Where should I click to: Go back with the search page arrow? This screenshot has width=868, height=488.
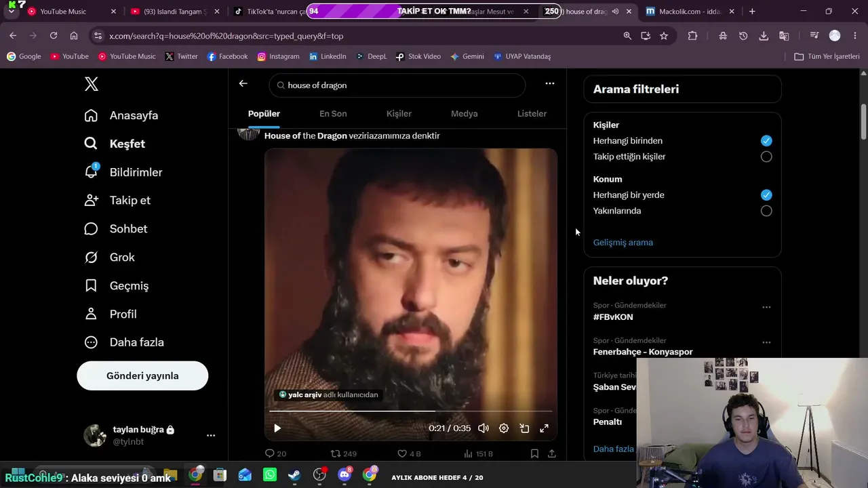[243, 83]
